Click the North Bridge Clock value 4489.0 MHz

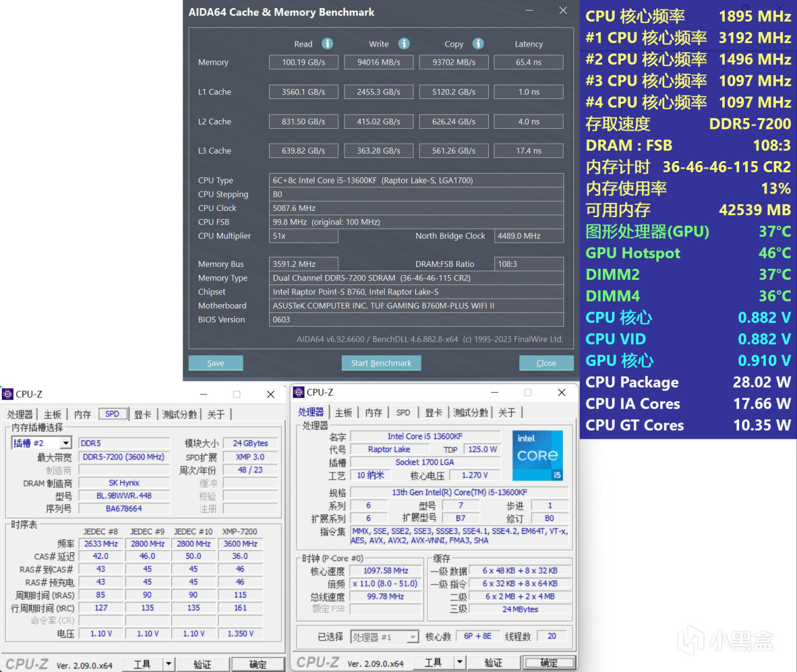529,236
